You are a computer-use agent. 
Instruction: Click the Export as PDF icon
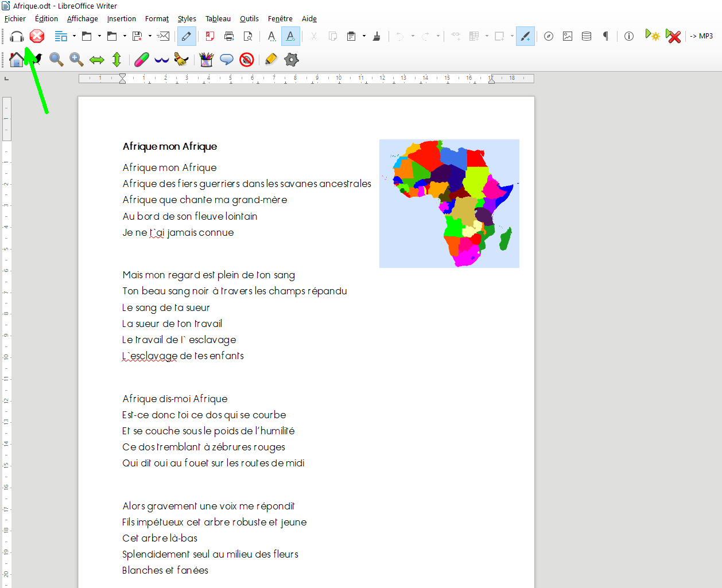point(210,36)
